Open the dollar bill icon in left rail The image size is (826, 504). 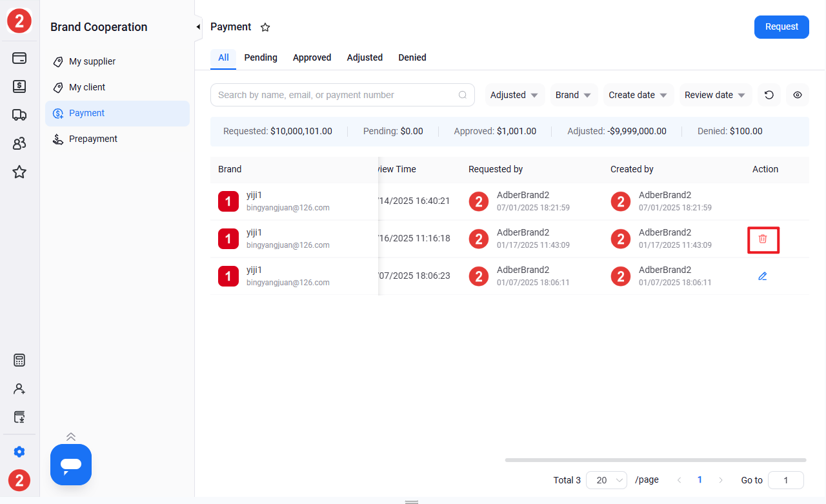pyautogui.click(x=19, y=86)
